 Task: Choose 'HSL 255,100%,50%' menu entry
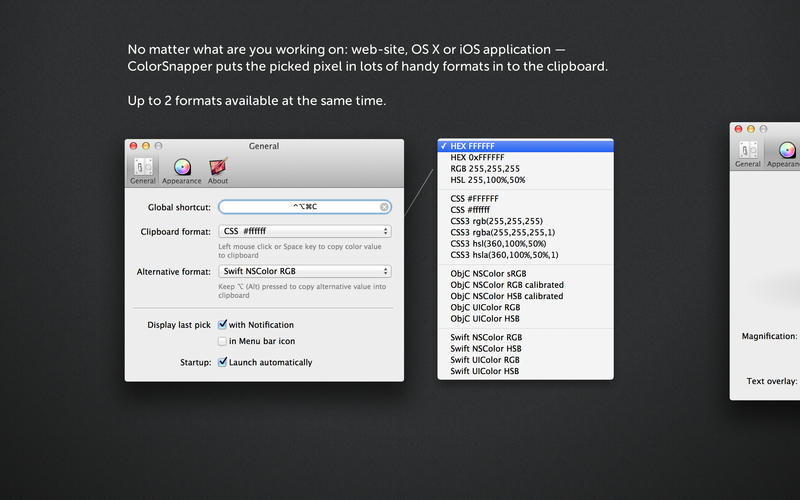pyautogui.click(x=488, y=180)
